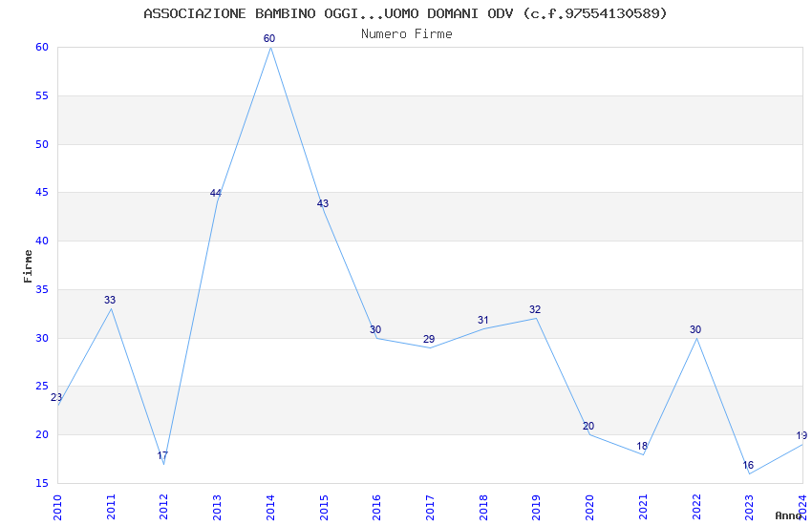812x525 pixels.
Task: Click the x-axis year 2017
Action: coord(430,508)
